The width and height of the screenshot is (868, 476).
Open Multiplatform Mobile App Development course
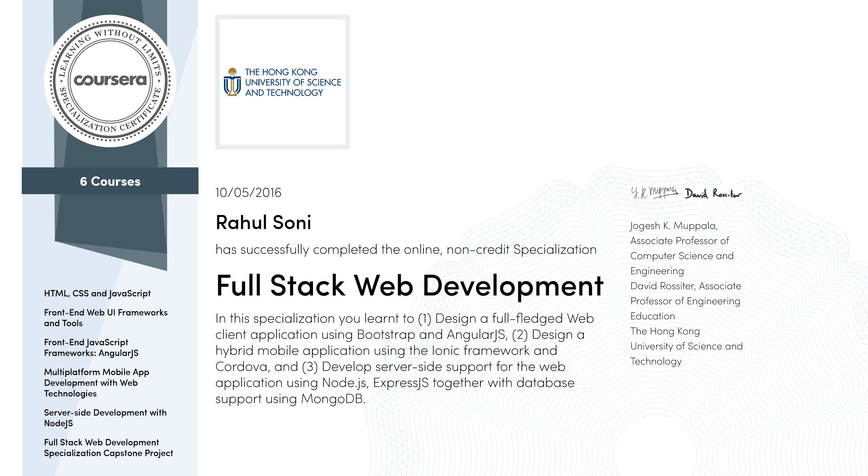(96, 382)
